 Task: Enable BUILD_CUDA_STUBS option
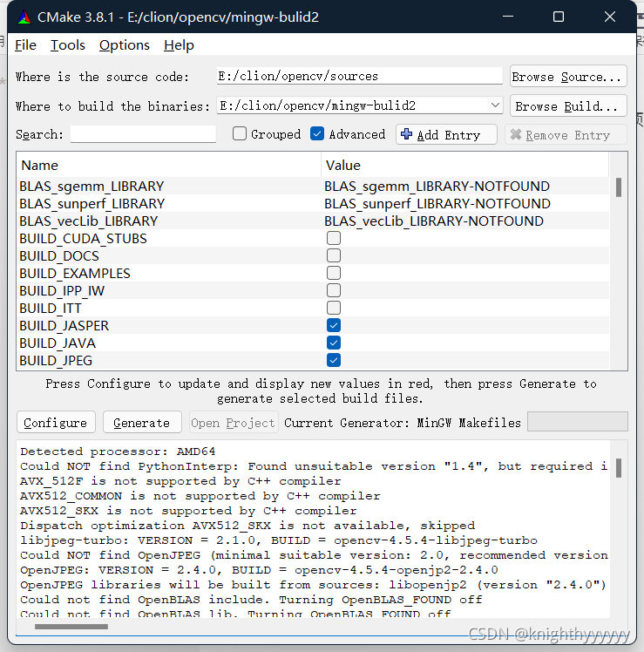pos(334,238)
